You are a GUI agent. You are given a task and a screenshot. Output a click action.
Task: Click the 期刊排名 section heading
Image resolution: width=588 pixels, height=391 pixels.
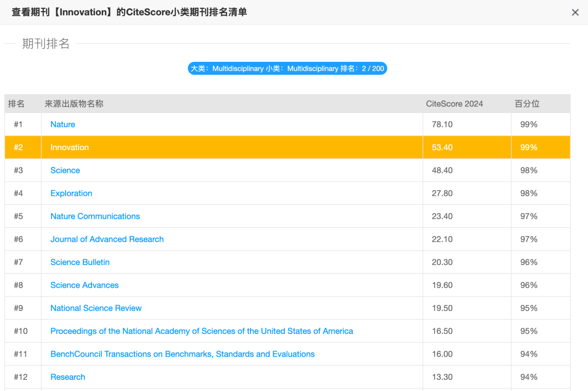[46, 44]
